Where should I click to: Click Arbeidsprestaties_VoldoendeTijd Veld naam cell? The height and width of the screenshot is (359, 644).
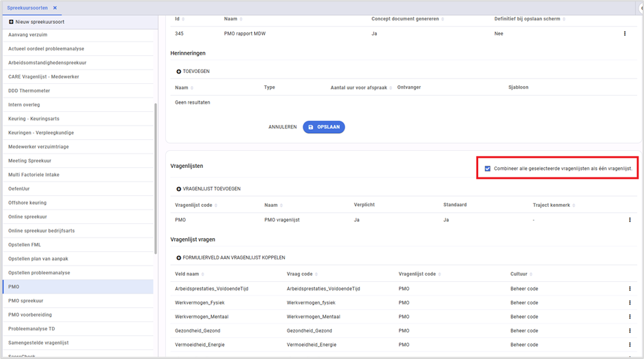click(x=212, y=289)
